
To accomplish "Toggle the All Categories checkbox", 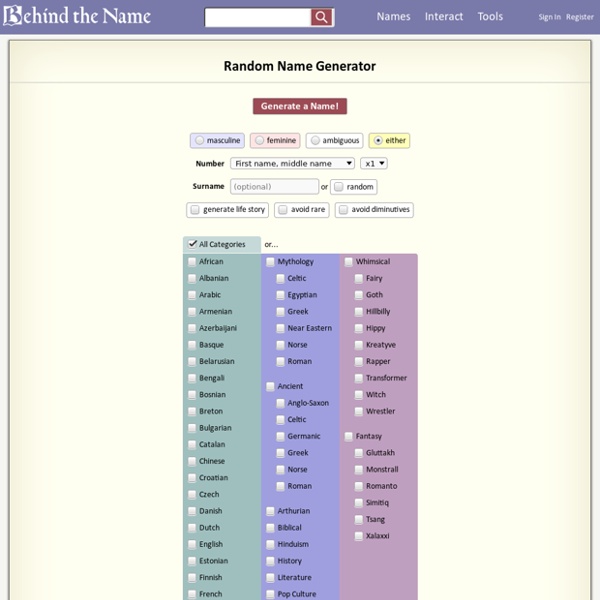I will [x=192, y=244].
